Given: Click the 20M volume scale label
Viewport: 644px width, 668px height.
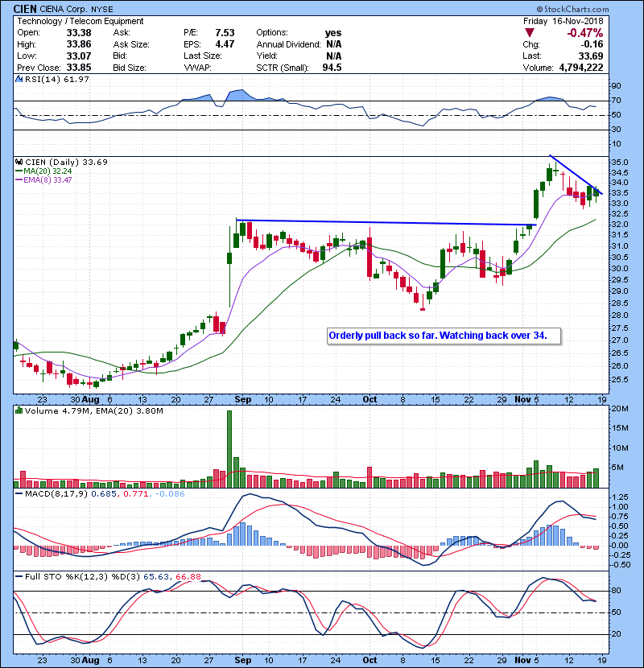Looking at the screenshot, I should pyautogui.click(x=621, y=409).
